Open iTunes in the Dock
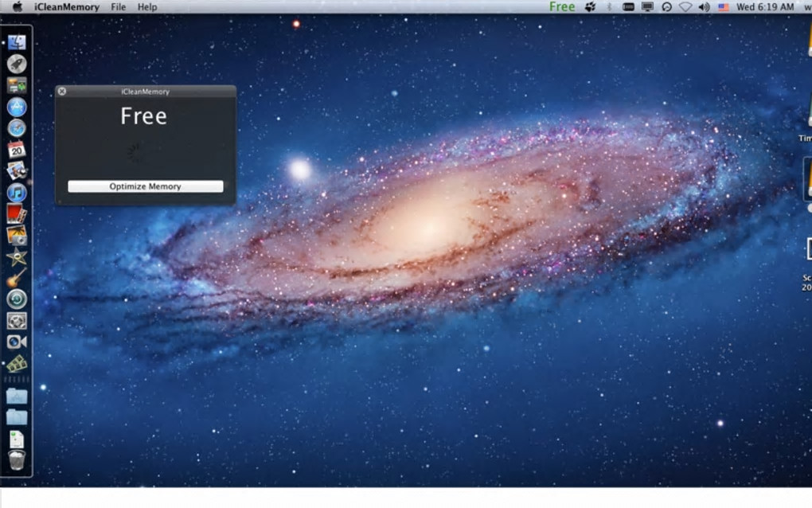This screenshot has width=812, height=508. [x=17, y=193]
